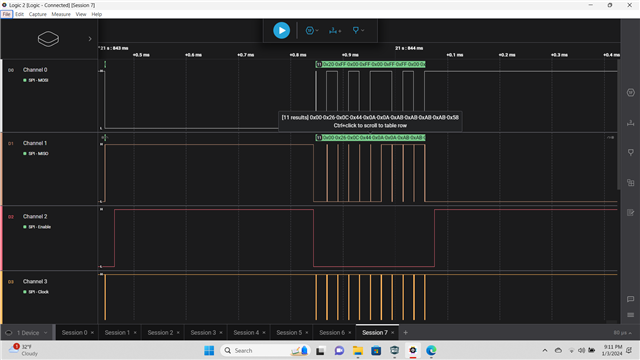This screenshot has width=640, height=360.
Task: Select the Channel 3 label
Action: pos(35,281)
